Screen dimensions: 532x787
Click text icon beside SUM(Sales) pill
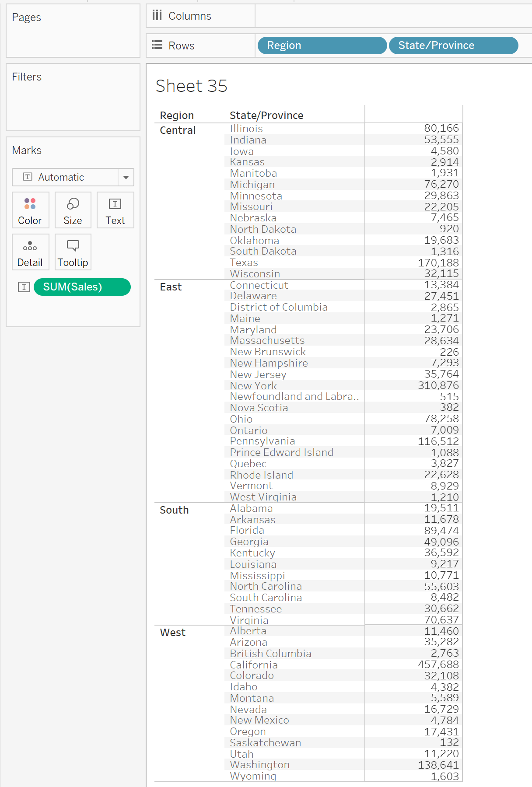pos(24,287)
